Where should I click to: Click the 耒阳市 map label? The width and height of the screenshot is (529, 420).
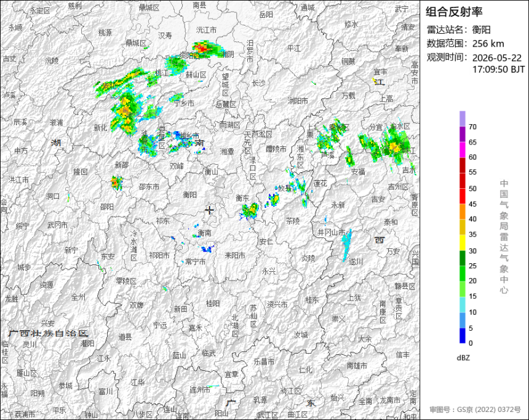click(235, 256)
